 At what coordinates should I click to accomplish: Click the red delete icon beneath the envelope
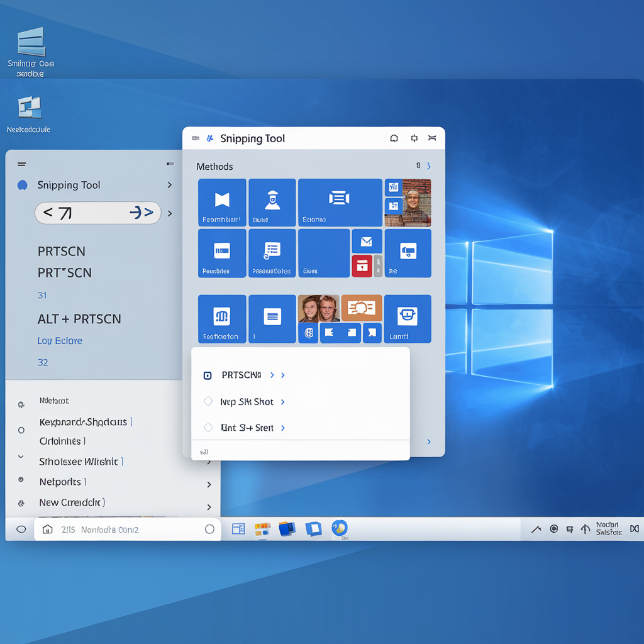(x=362, y=266)
